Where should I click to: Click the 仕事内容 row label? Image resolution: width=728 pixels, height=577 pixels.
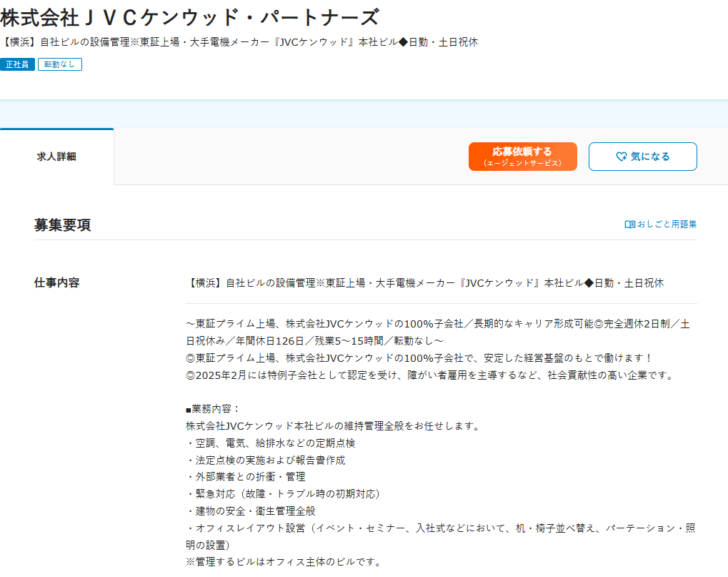pyautogui.click(x=57, y=282)
